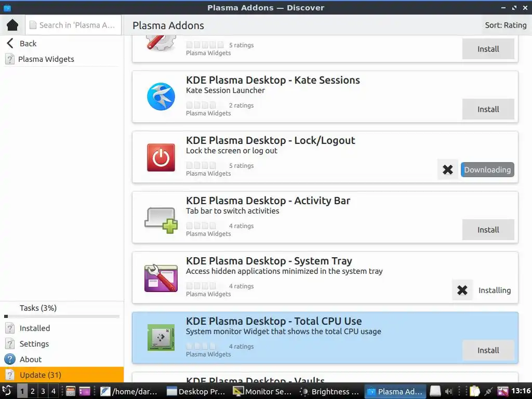Cancel the System Tray installation
The image size is (532, 399).
pos(462,290)
